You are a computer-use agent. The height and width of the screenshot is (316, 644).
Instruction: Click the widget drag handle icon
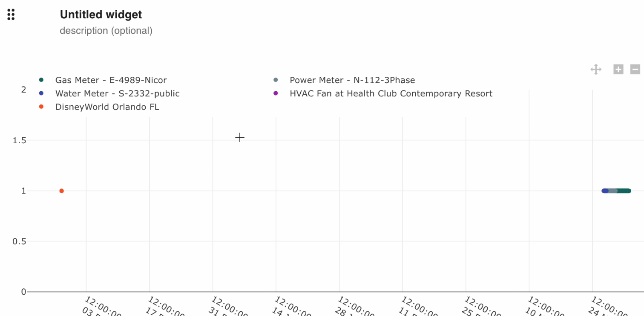[11, 14]
